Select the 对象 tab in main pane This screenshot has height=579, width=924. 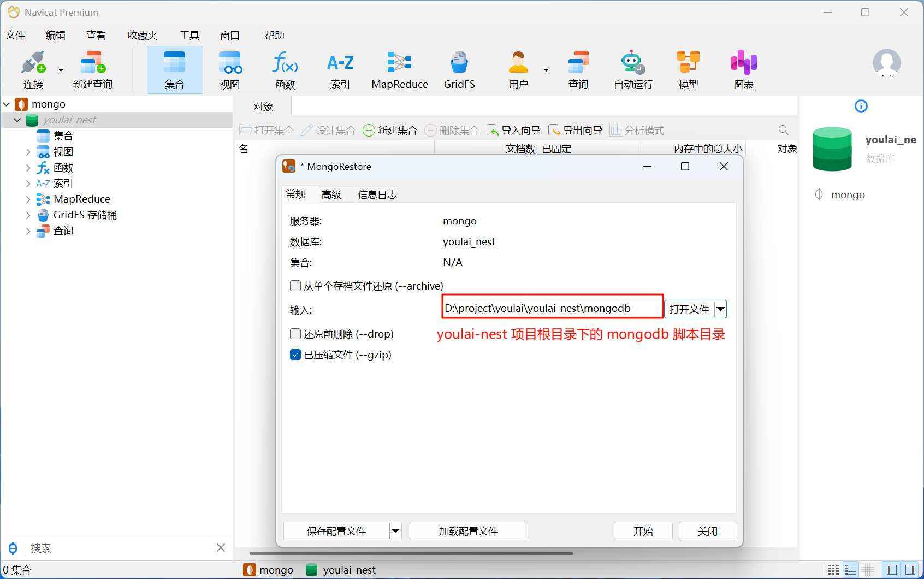click(263, 107)
